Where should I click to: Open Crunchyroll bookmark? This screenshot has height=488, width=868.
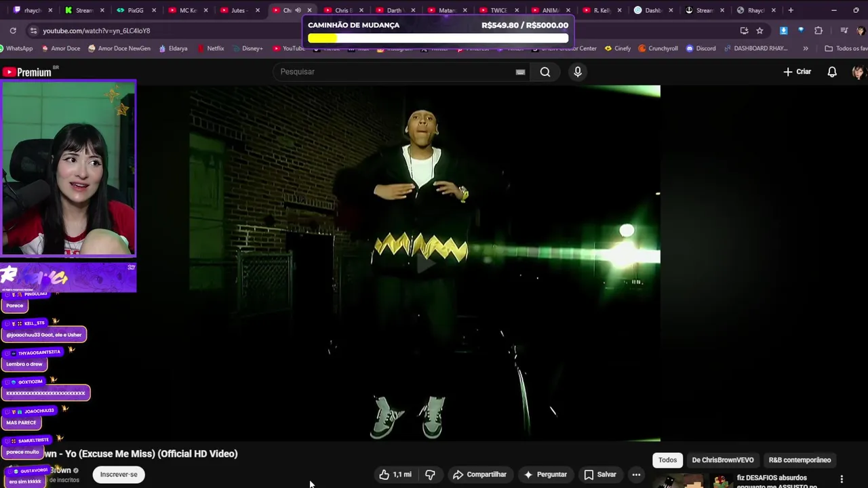658,48
